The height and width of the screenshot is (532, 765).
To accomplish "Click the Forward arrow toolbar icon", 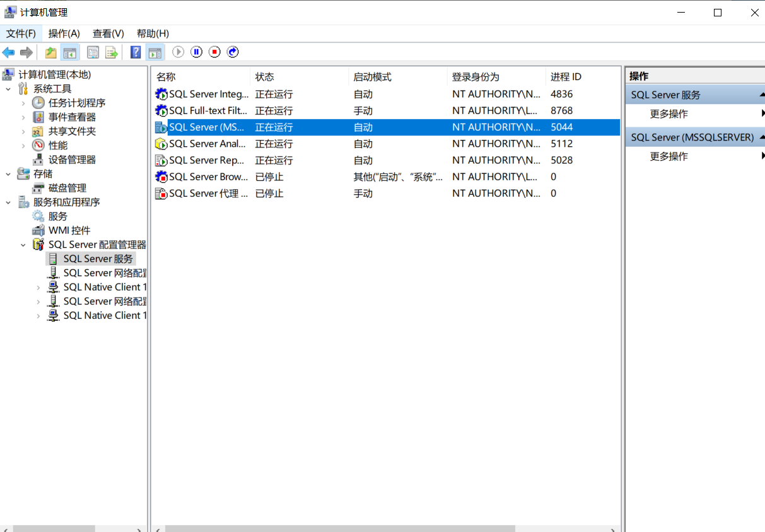I will coord(26,52).
